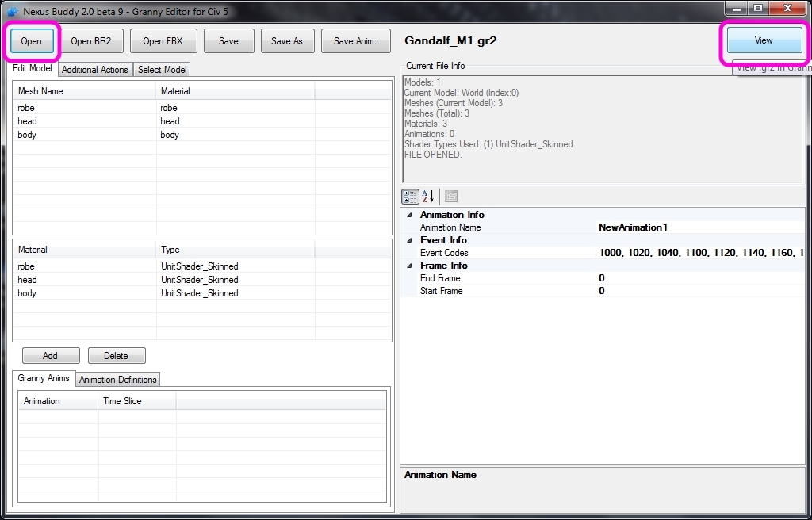The height and width of the screenshot is (520, 812).
Task: Open the Additional Actions tab
Action: click(x=95, y=70)
